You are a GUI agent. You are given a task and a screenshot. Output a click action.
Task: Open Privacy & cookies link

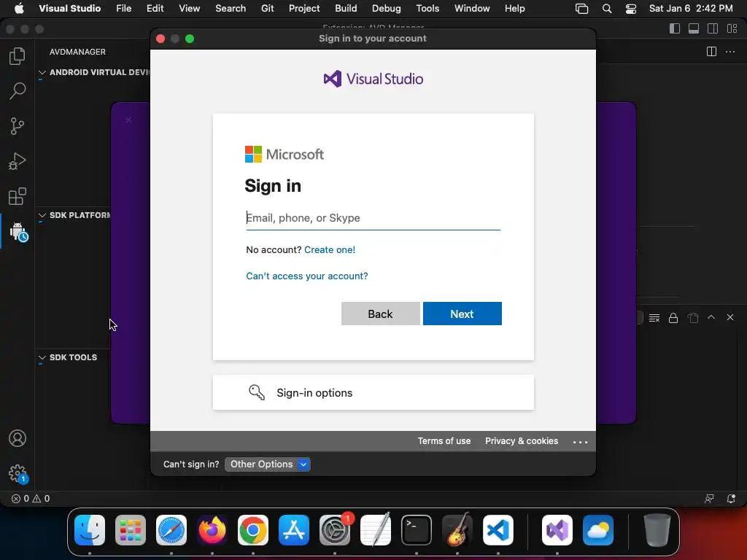(521, 441)
